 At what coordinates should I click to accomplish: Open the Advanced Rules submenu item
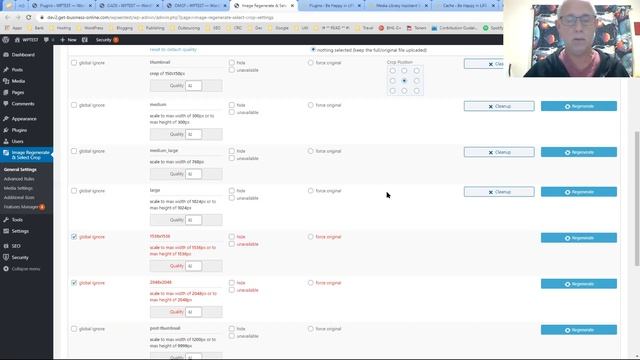19,179
